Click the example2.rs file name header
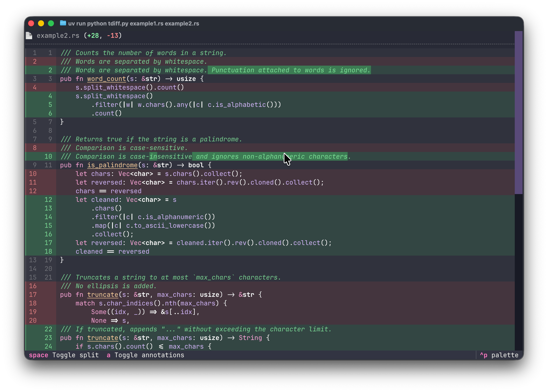This screenshot has width=548, height=392. coord(58,35)
